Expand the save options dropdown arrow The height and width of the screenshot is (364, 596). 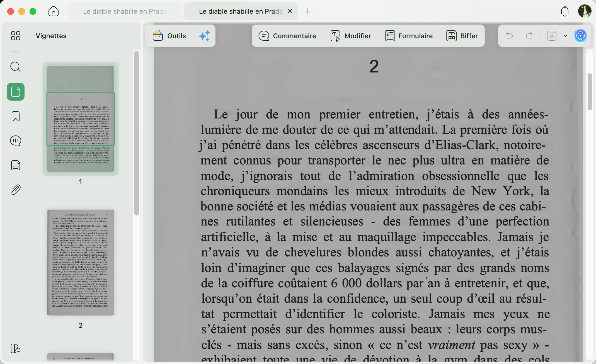click(565, 36)
